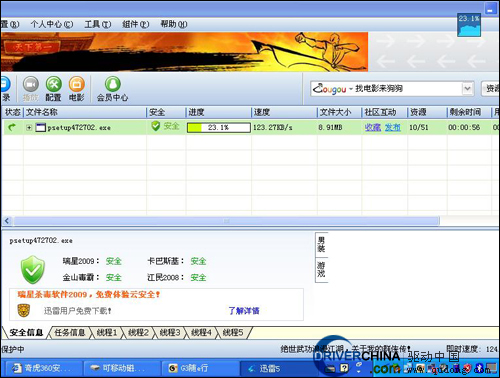The height and width of the screenshot is (378, 500).
Task: Switch to the 线程2 tab
Action: (138, 333)
